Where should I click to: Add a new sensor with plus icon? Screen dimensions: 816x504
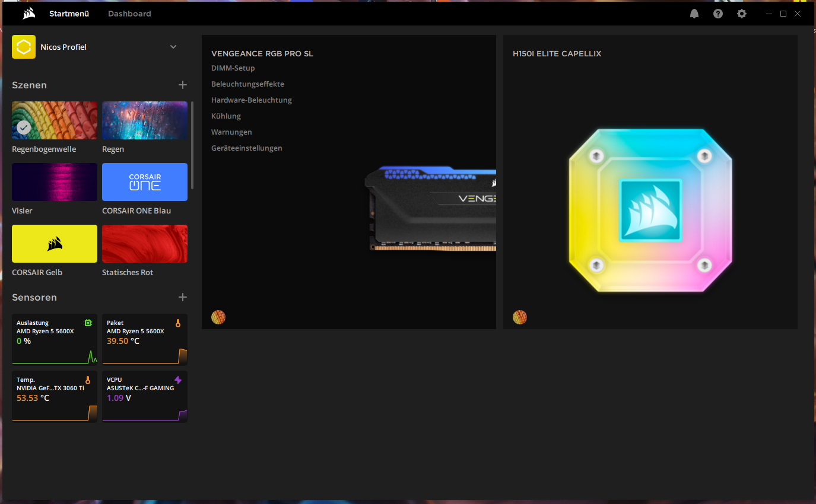[183, 297]
